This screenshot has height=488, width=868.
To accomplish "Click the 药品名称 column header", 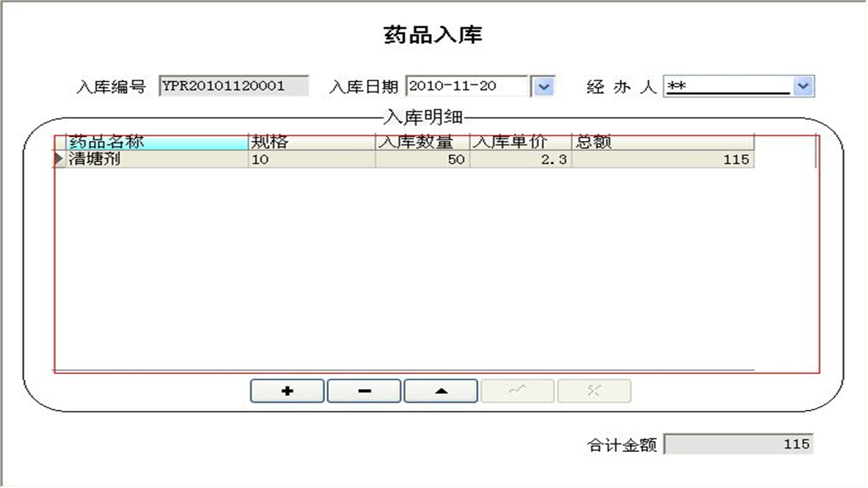I will (157, 142).
